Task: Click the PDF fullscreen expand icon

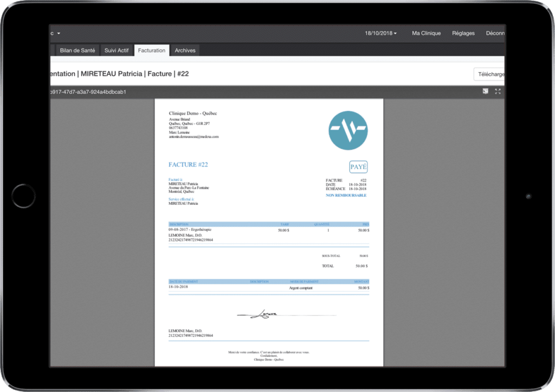Action: (498, 91)
